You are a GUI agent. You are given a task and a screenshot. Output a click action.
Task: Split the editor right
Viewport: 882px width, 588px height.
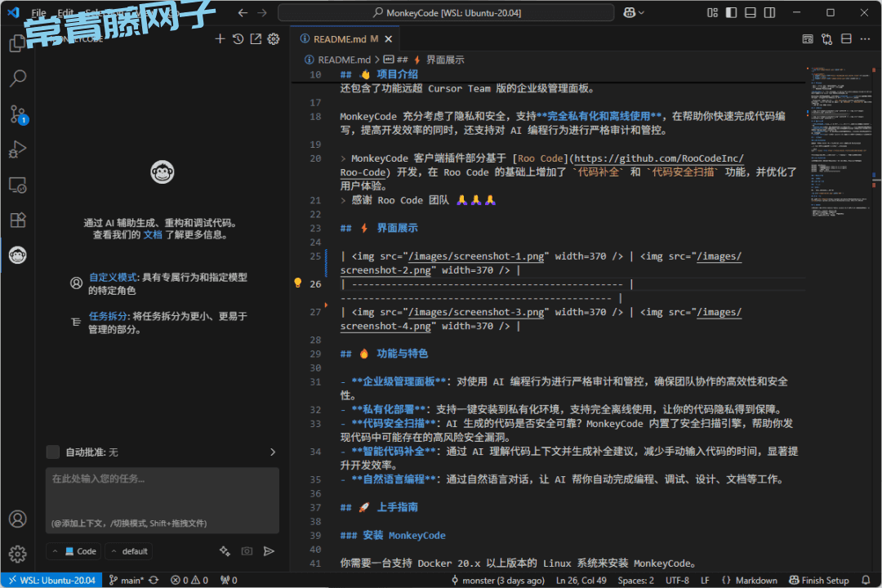(846, 39)
